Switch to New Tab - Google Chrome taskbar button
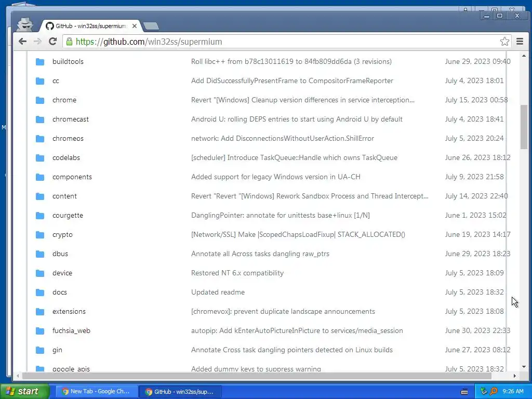 (x=96, y=391)
